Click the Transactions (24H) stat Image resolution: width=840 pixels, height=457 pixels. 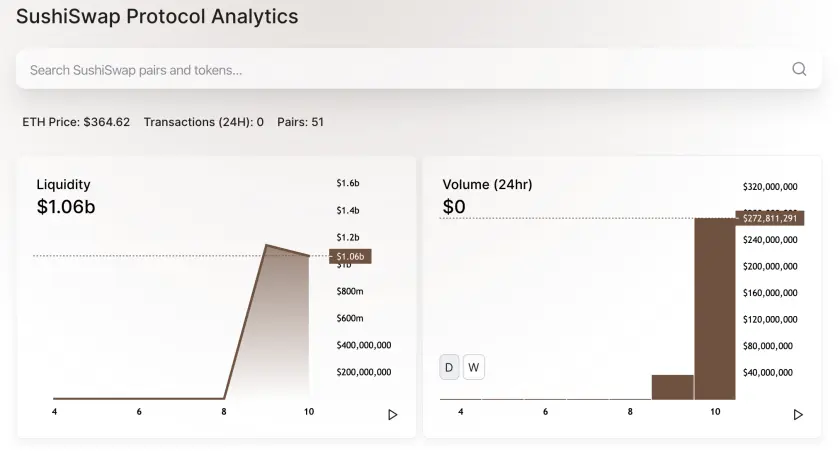[x=204, y=122]
